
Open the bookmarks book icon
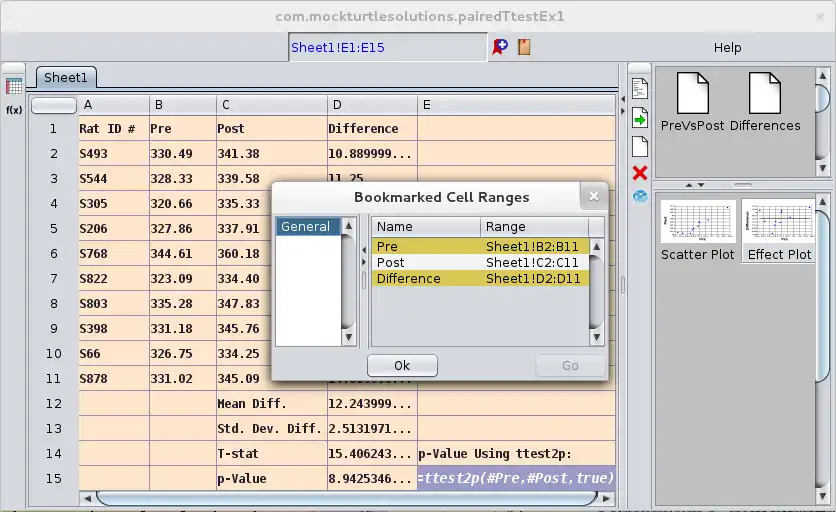524,47
